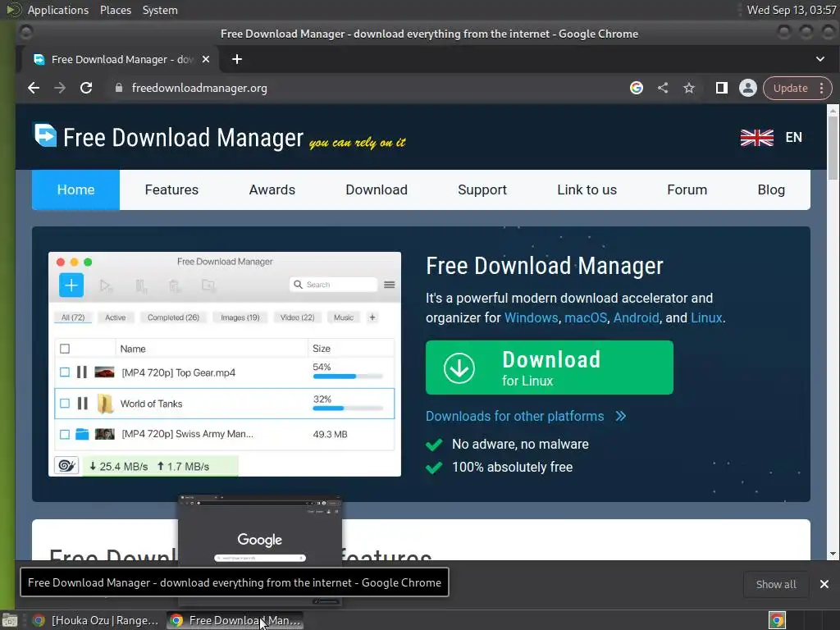Visit the Support page
The image size is (840, 630).
(x=482, y=189)
